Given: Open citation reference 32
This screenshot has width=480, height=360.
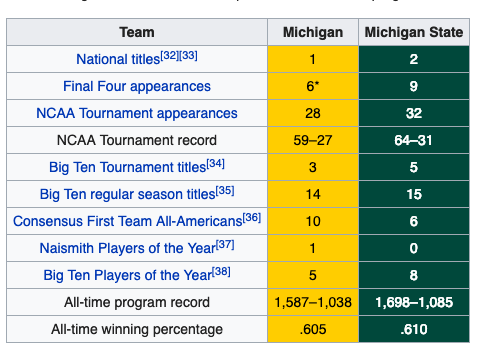Looking at the screenshot, I should coord(170,55).
